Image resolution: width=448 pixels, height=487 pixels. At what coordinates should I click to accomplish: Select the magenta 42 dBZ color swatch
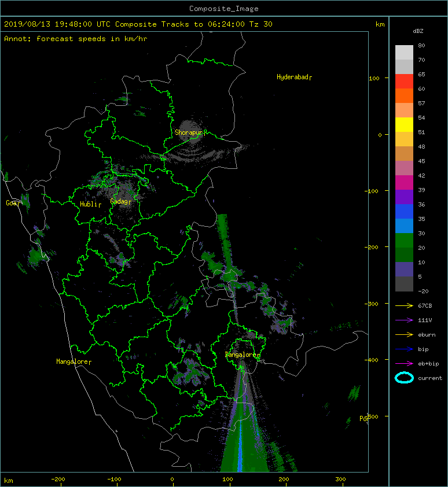pyautogui.click(x=404, y=182)
